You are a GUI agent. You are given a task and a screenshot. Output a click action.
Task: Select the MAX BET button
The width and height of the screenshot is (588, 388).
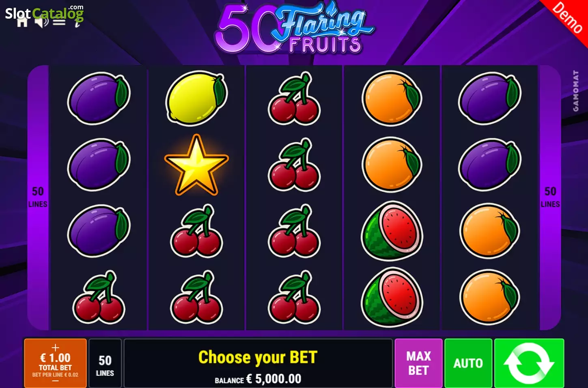pos(418,363)
